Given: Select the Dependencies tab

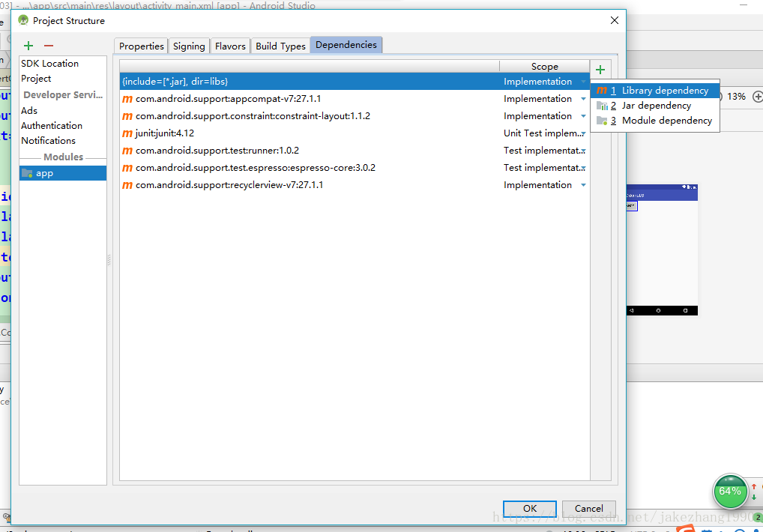Looking at the screenshot, I should pyautogui.click(x=346, y=45).
